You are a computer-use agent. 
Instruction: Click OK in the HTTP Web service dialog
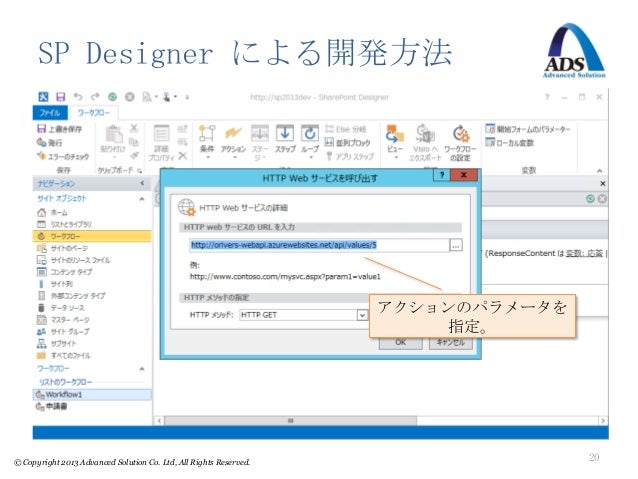click(401, 342)
